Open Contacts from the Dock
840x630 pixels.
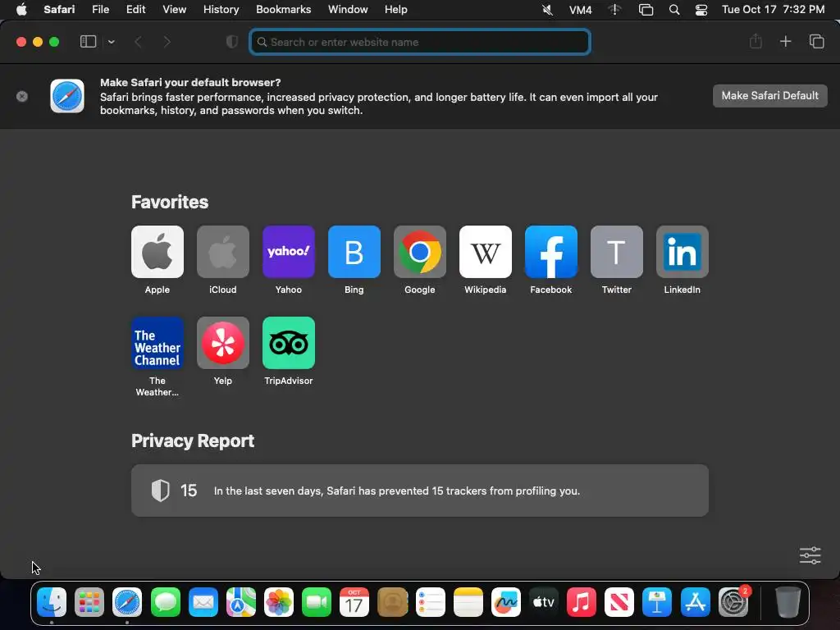(392, 602)
